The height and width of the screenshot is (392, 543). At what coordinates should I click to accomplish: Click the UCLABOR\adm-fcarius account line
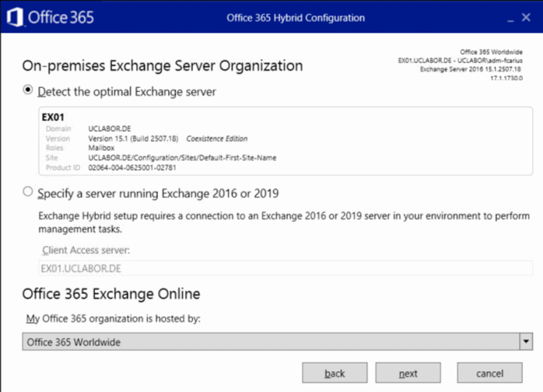click(460, 61)
